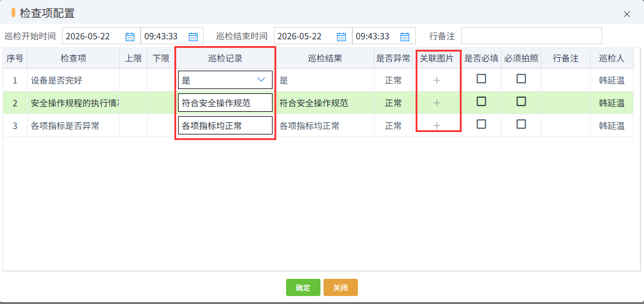644x304 pixels.
Task: Click 上限 cell in 各项指标是否异常 row
Action: click(x=133, y=126)
